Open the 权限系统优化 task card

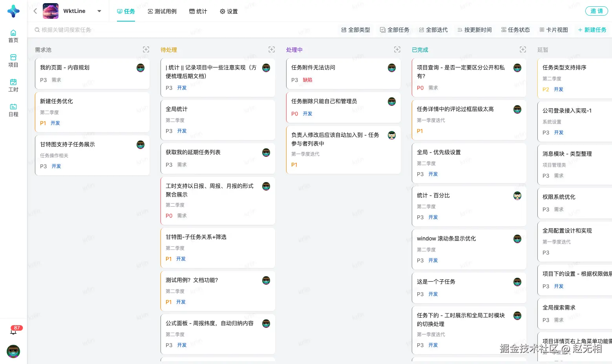point(575,203)
